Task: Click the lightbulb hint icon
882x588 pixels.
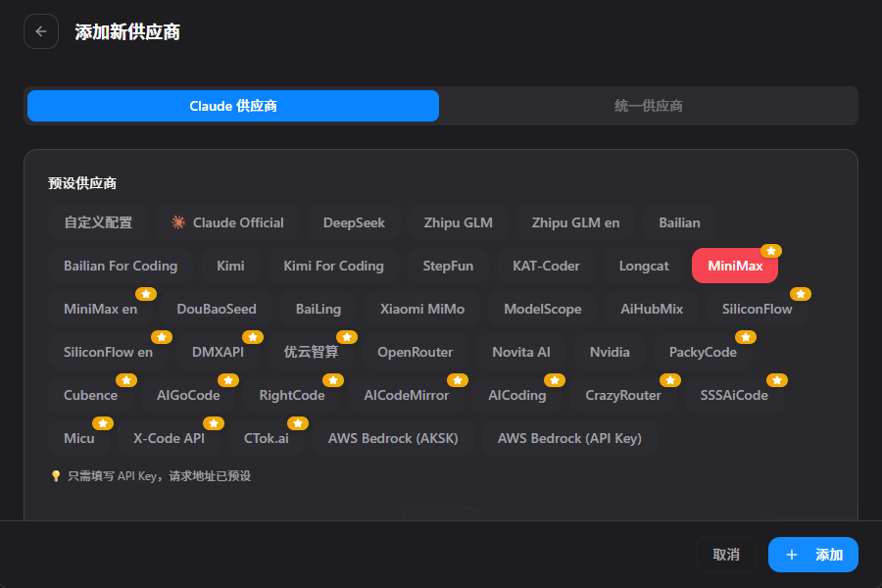Action: pos(56,476)
